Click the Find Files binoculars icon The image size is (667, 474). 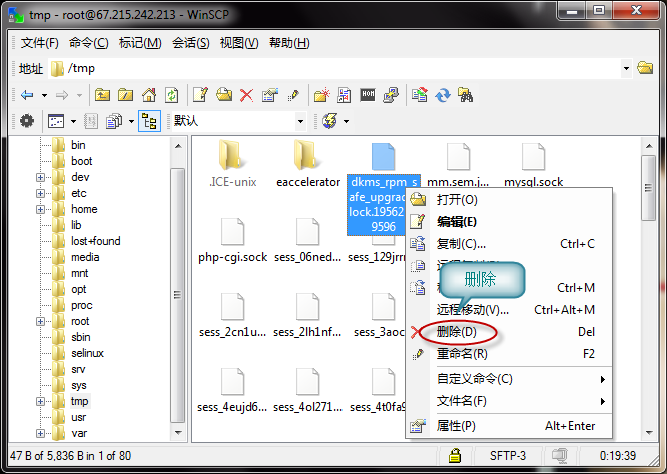click(464, 95)
